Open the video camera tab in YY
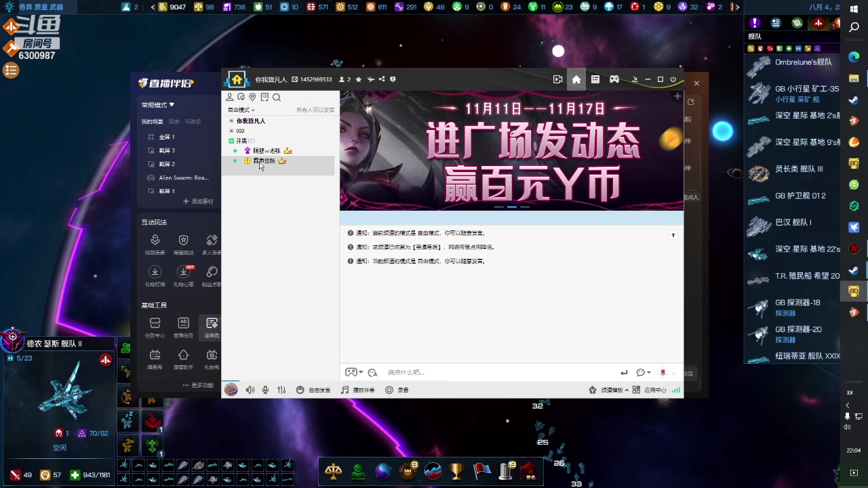Viewport: 868px width, 488px height. click(x=557, y=79)
